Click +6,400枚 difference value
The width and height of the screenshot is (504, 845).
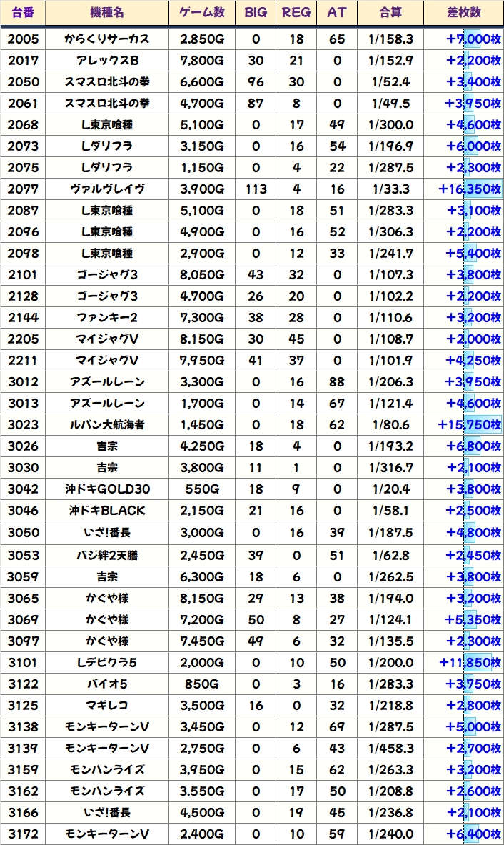[473, 834]
